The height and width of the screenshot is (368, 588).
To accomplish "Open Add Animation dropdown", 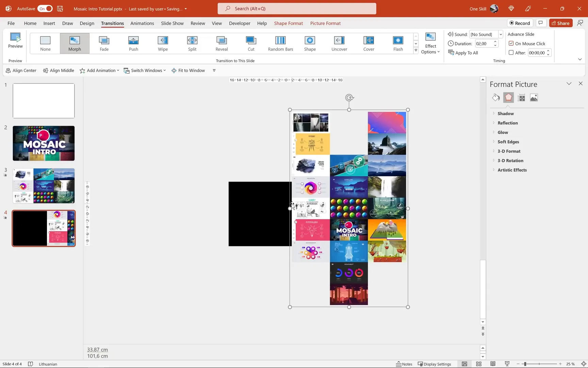I will click(99, 71).
